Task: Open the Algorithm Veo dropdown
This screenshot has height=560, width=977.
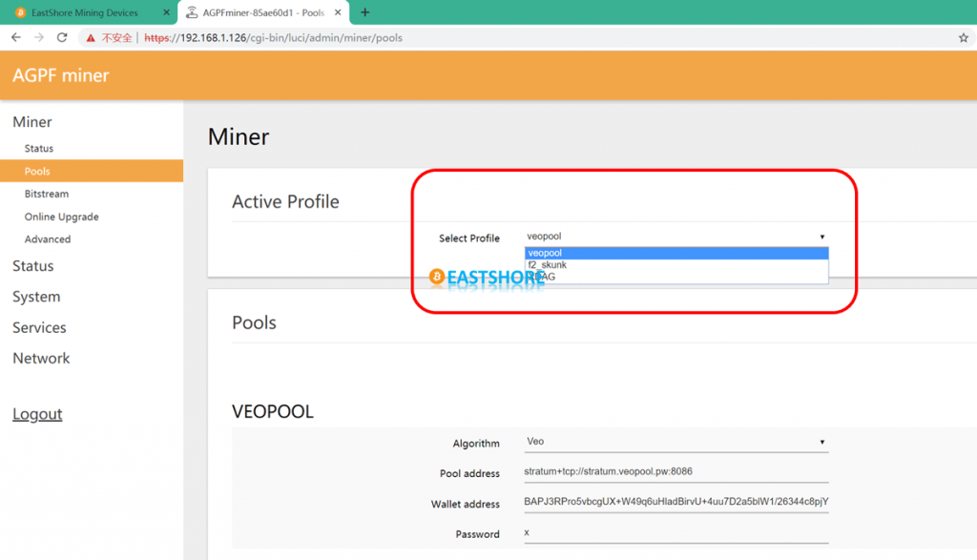Action: pos(676,443)
